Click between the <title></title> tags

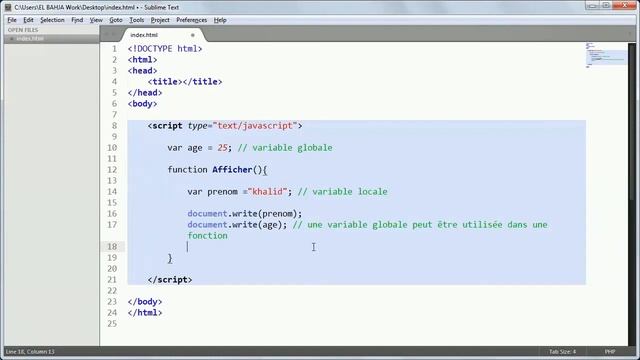click(183, 82)
